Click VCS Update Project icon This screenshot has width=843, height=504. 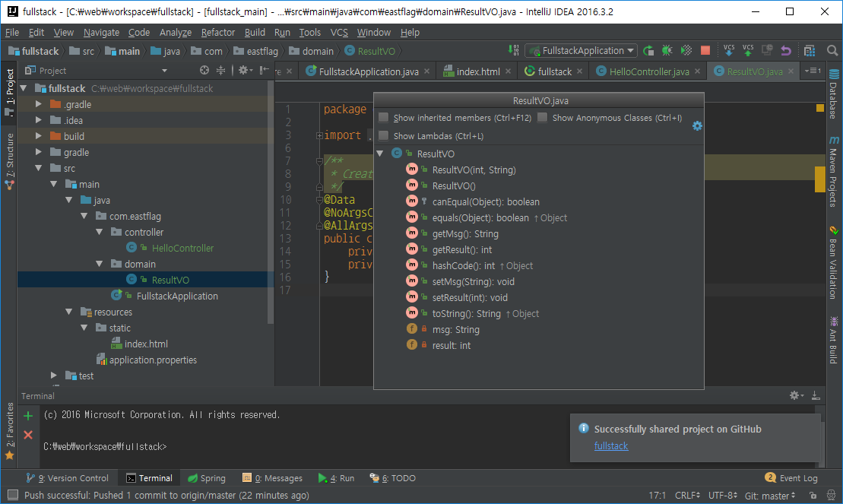pos(729,51)
